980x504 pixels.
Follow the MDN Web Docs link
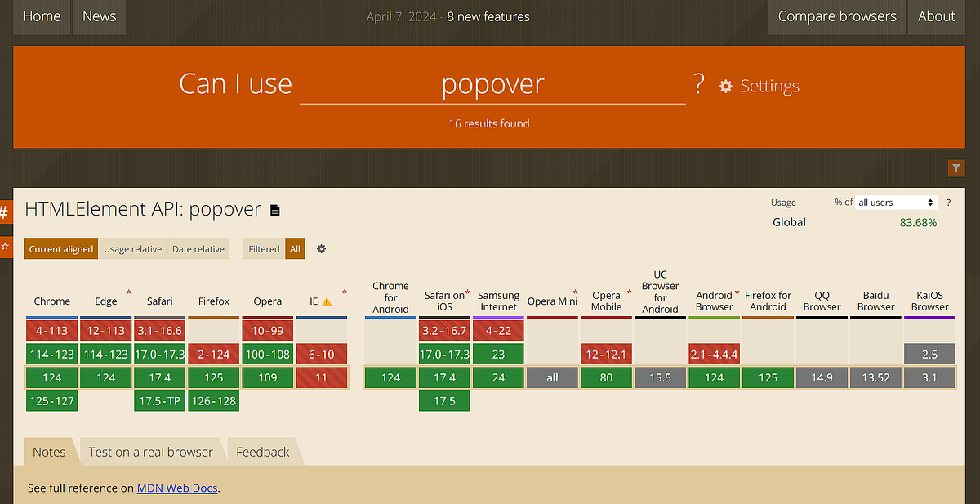pos(176,488)
